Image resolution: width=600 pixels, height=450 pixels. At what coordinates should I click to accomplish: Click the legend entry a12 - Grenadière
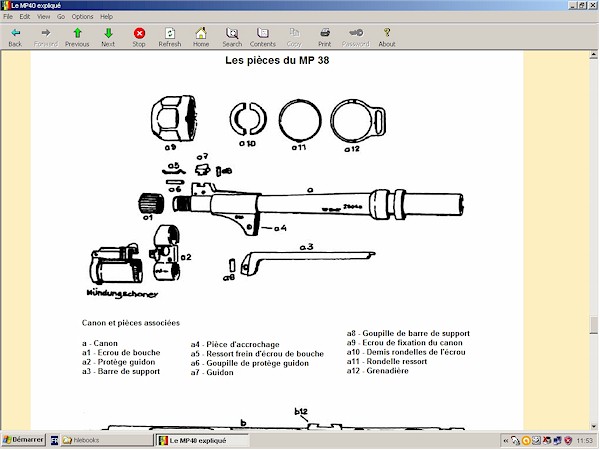pos(378,371)
